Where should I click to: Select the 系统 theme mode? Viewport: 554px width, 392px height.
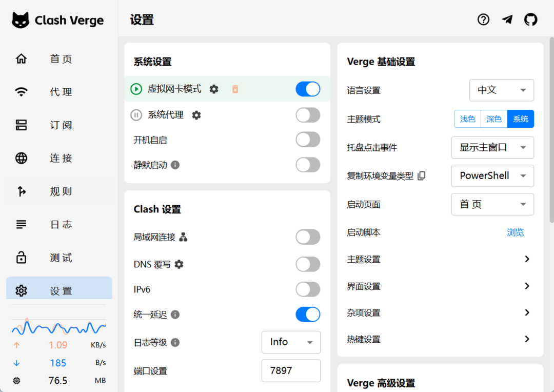tap(521, 119)
